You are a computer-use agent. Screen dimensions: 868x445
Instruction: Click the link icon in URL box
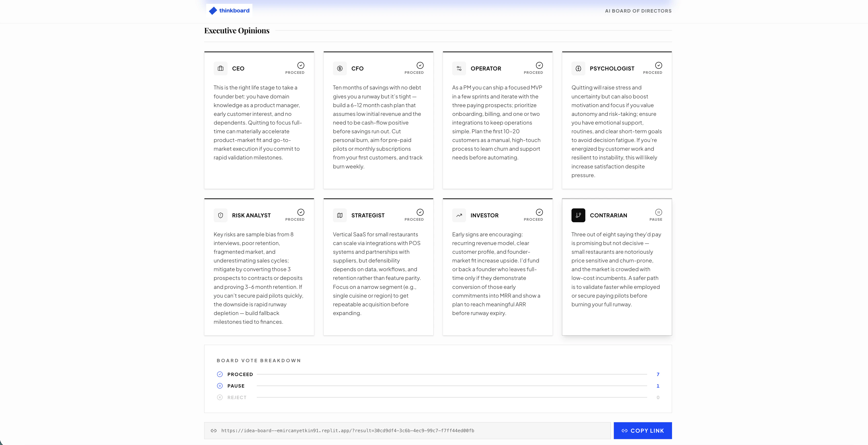[214, 430]
